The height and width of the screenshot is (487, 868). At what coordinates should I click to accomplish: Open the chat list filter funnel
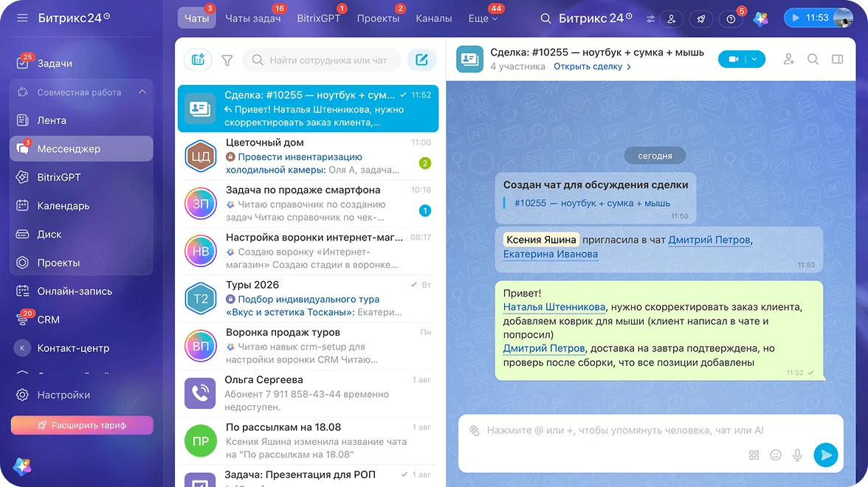tap(227, 61)
